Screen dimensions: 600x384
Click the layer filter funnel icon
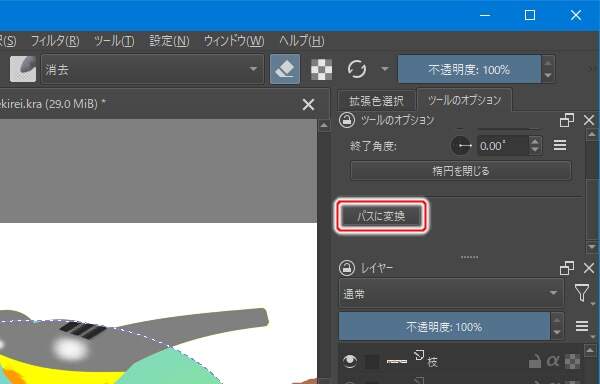(582, 293)
